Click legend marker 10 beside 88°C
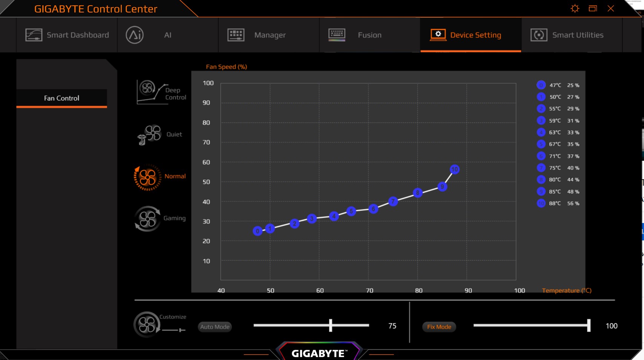Screen dimensions: 644x360 point(541,203)
